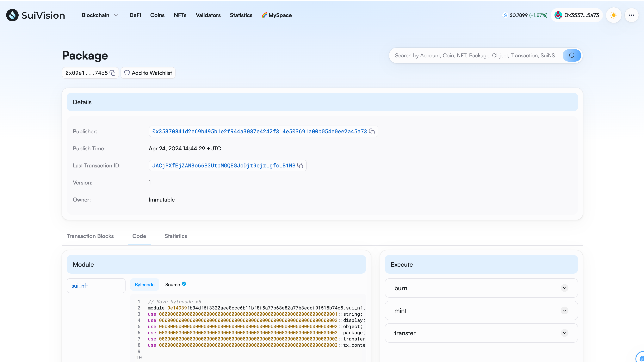This screenshot has height=362, width=644.
Task: Switch to the Transaction Blocks tab
Action: 90,236
